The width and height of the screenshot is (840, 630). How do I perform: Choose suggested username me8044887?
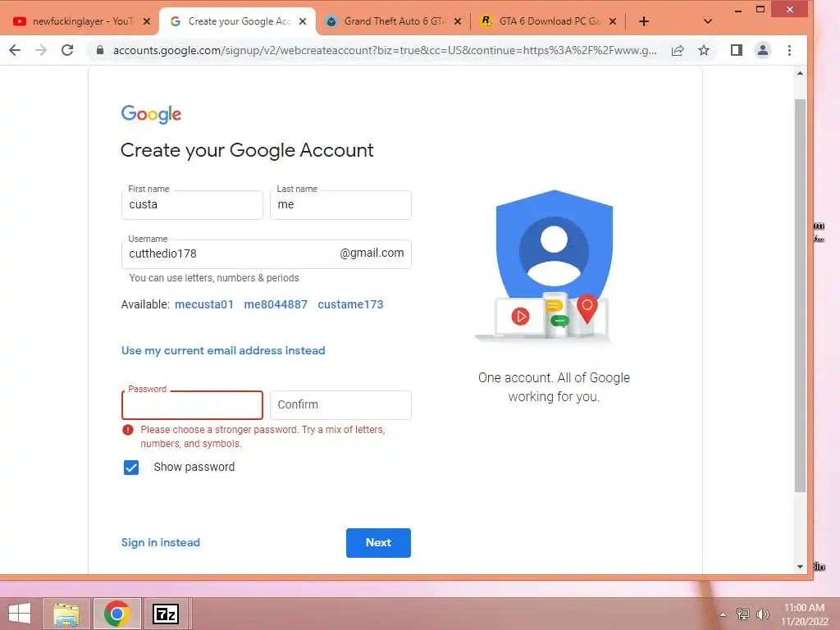(x=276, y=304)
